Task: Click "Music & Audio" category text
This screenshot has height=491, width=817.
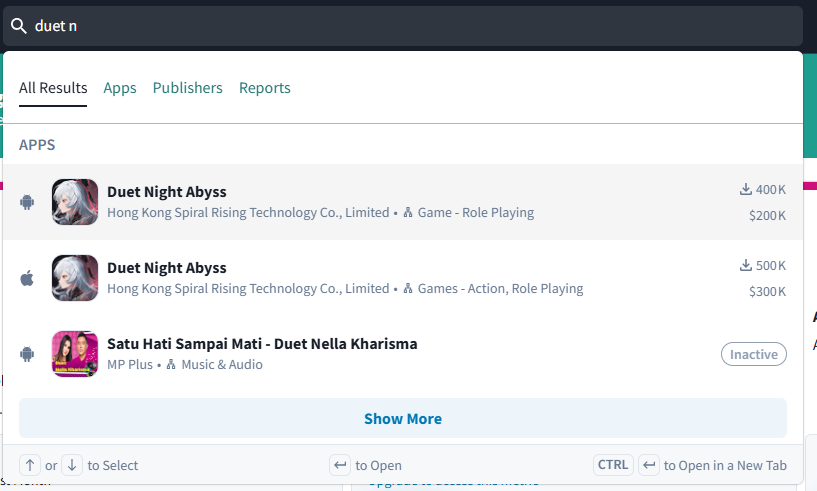Action: coord(222,365)
